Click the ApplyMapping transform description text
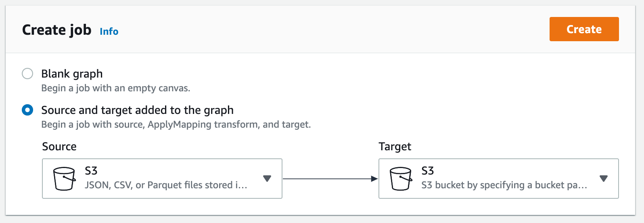The width and height of the screenshot is (644, 223). tap(176, 124)
